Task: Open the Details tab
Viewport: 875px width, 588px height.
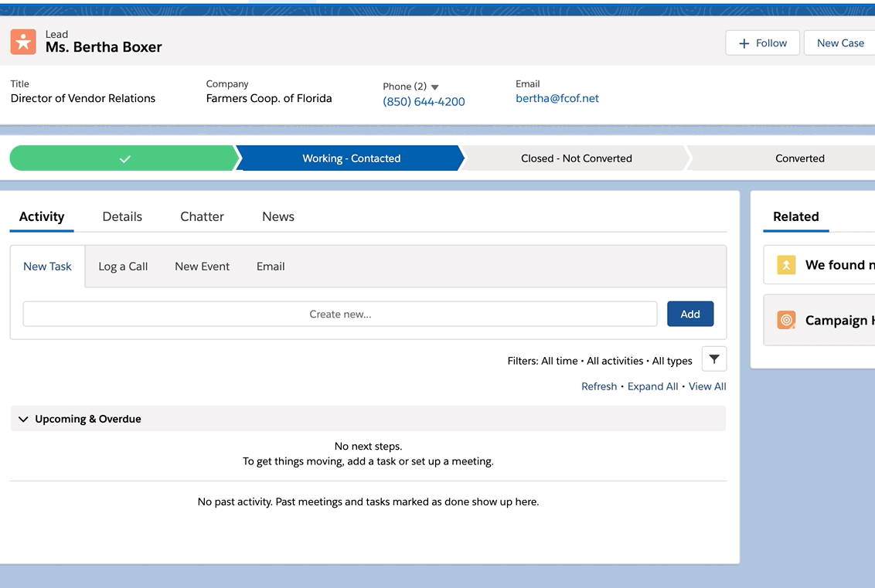Action: [x=122, y=216]
